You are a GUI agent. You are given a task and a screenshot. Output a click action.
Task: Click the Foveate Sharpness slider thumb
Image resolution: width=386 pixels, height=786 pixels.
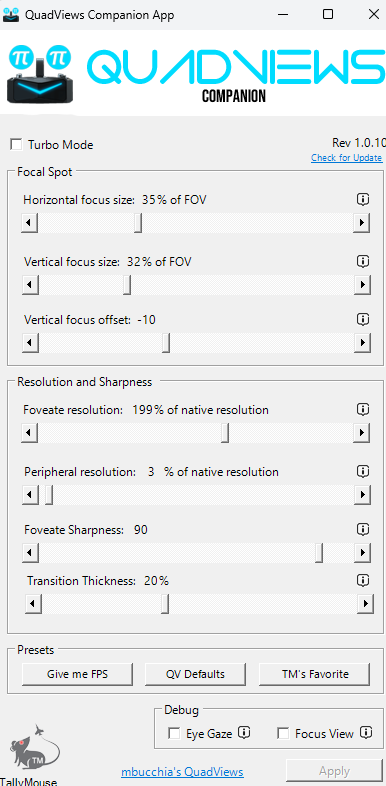[319, 553]
